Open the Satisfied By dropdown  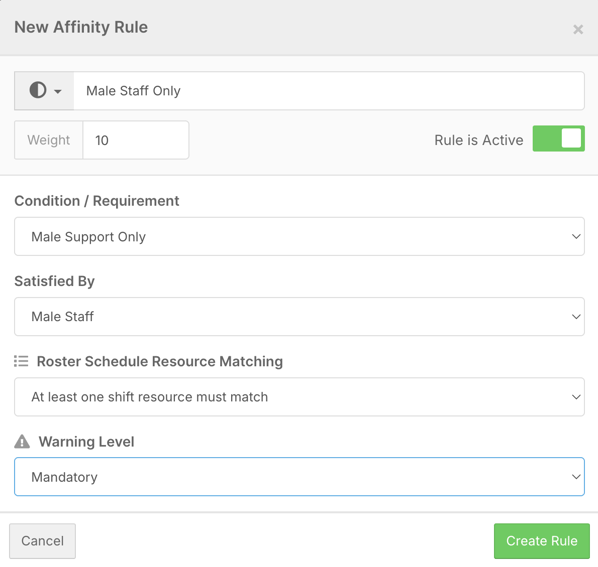pyautogui.click(x=299, y=316)
